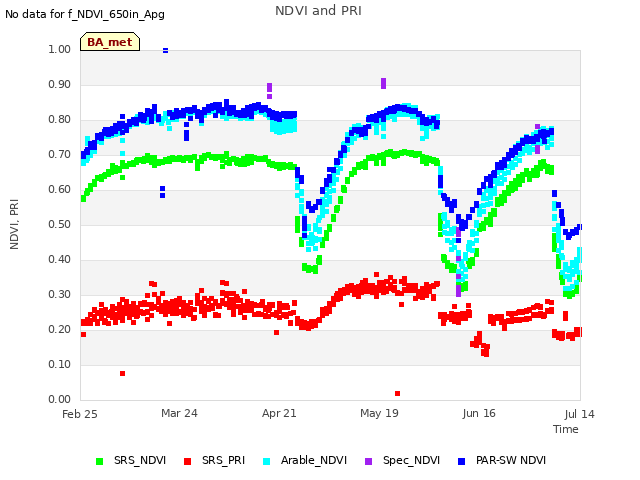Click the x-axis label 'Time'
The image size is (640, 480).
[x=566, y=429]
